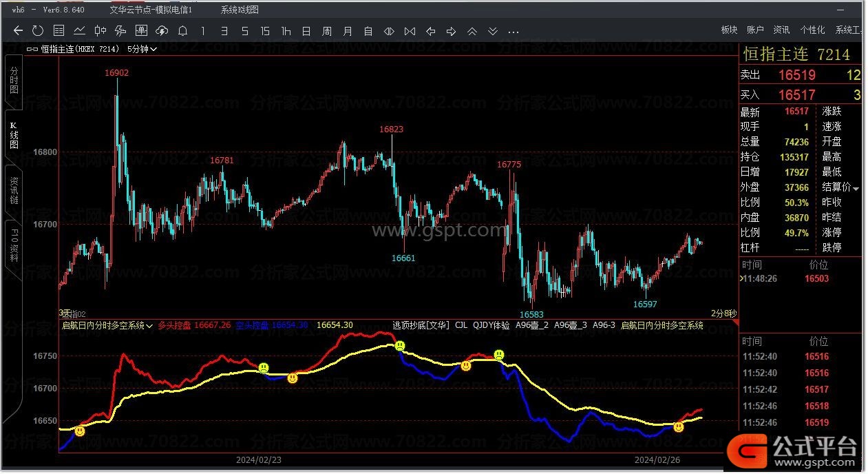Set the 5-minute period button in toolbar
Screen dimensions: 868x474
coord(245,31)
